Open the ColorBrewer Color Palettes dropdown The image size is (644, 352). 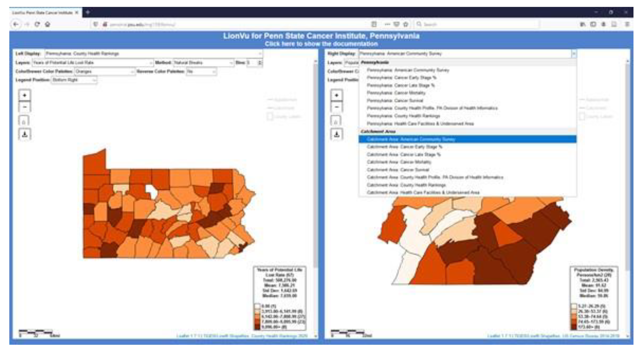pos(105,72)
